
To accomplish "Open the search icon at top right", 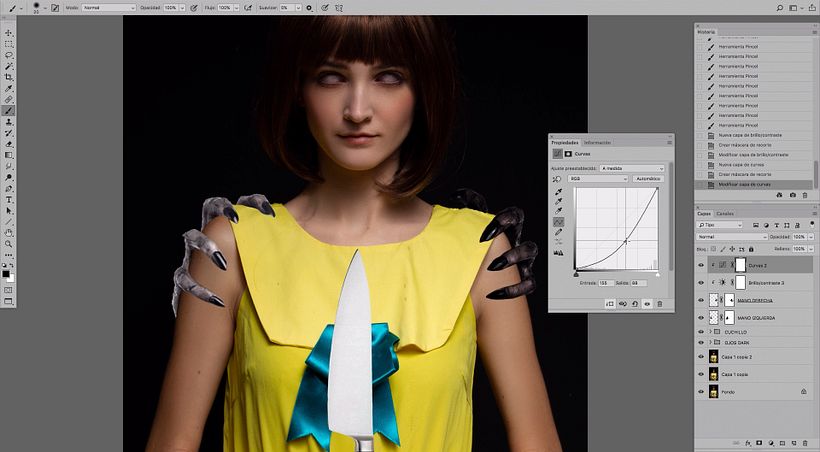I will 780,8.
